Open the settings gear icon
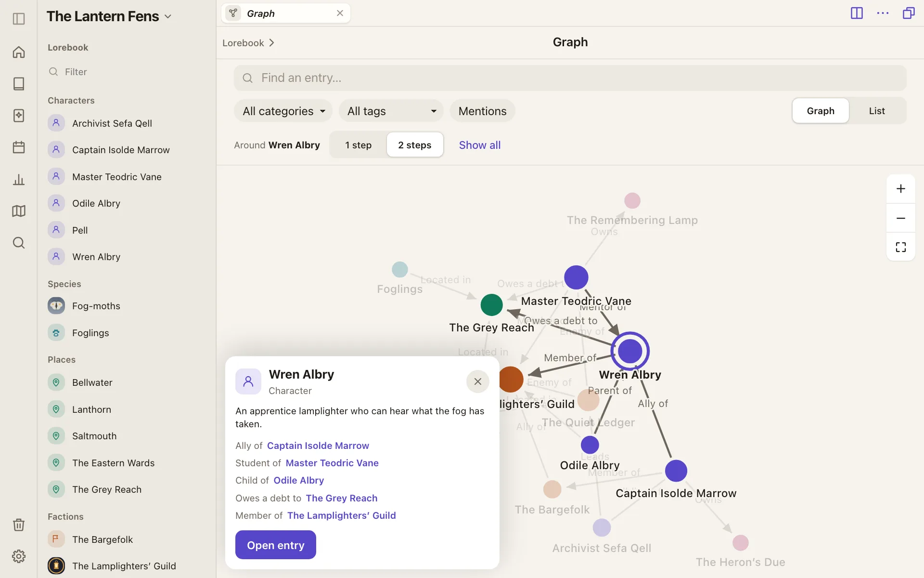The width and height of the screenshot is (924, 578). point(19,556)
